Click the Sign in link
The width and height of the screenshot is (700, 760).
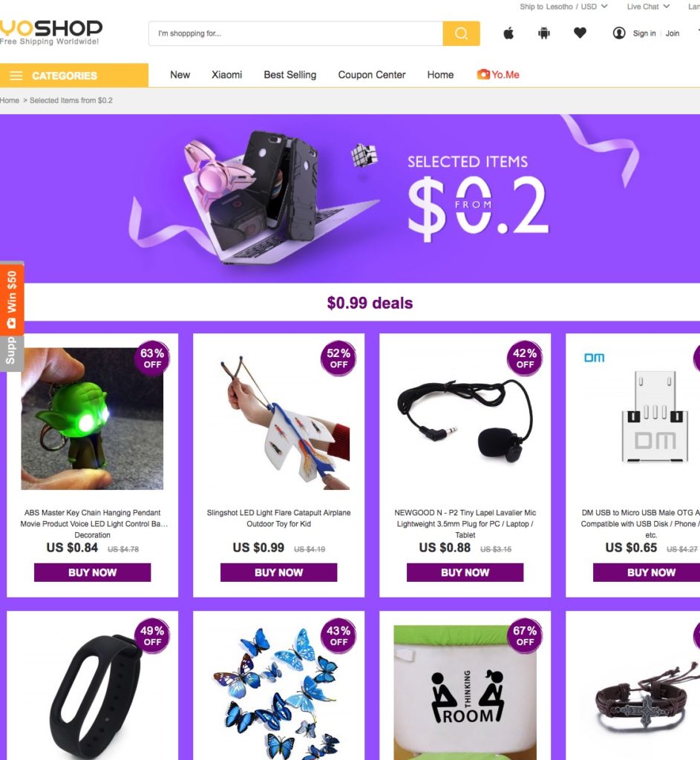click(644, 33)
